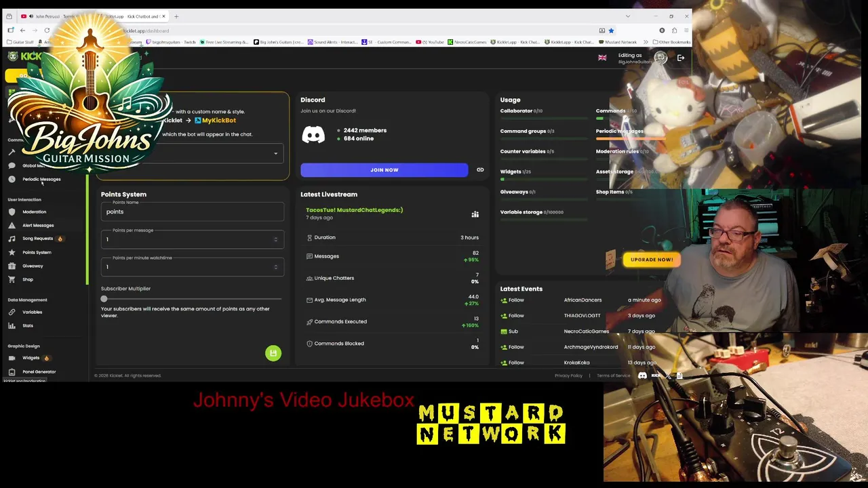The width and height of the screenshot is (868, 488).
Task: Click the Stats bar chart icon
Action: 12,325
